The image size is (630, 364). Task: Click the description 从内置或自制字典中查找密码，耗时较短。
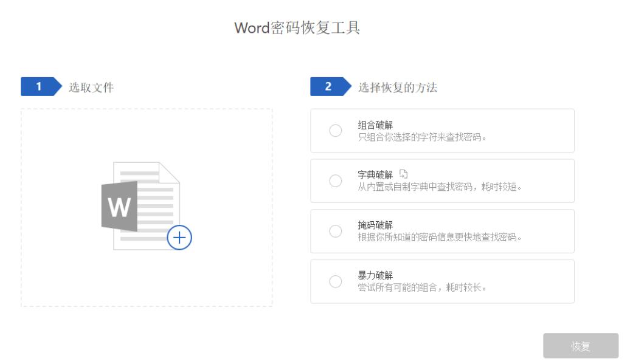pyautogui.click(x=440, y=187)
